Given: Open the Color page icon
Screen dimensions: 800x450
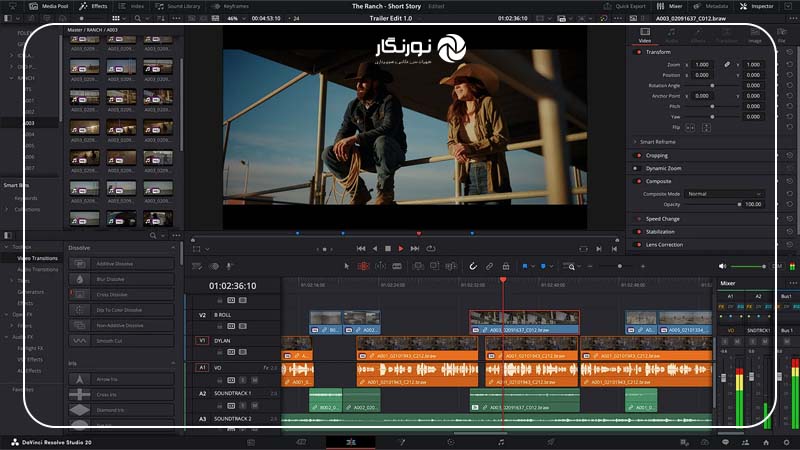Looking at the screenshot, I should [x=451, y=442].
